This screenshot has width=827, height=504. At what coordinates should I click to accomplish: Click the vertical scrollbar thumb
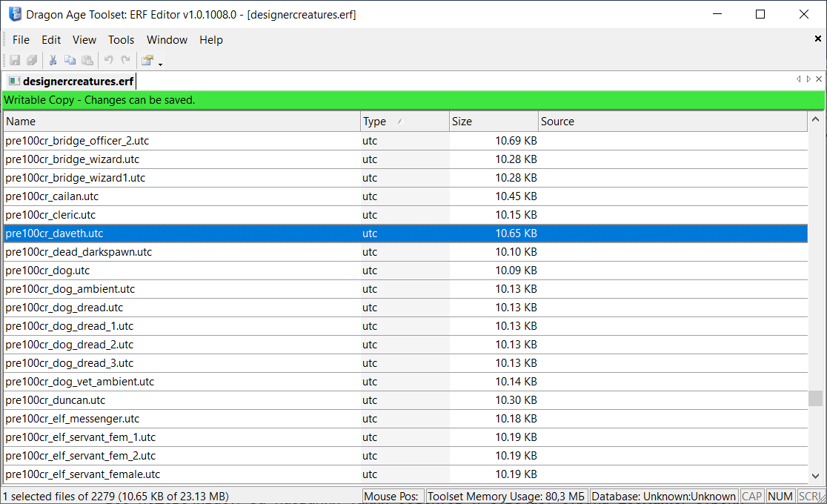(x=815, y=399)
